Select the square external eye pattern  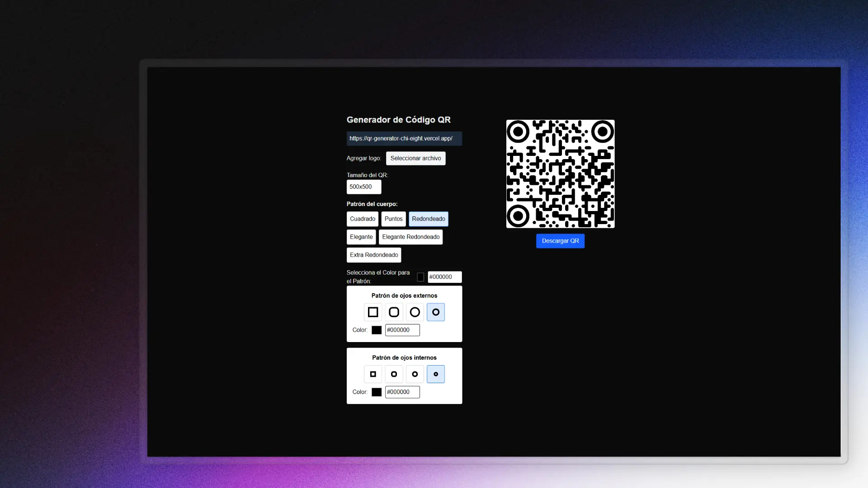(x=373, y=312)
